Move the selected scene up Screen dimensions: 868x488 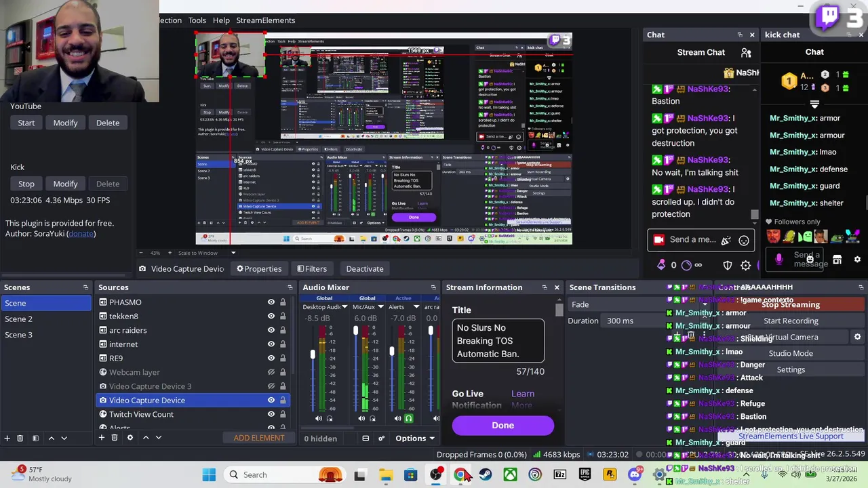click(51, 438)
